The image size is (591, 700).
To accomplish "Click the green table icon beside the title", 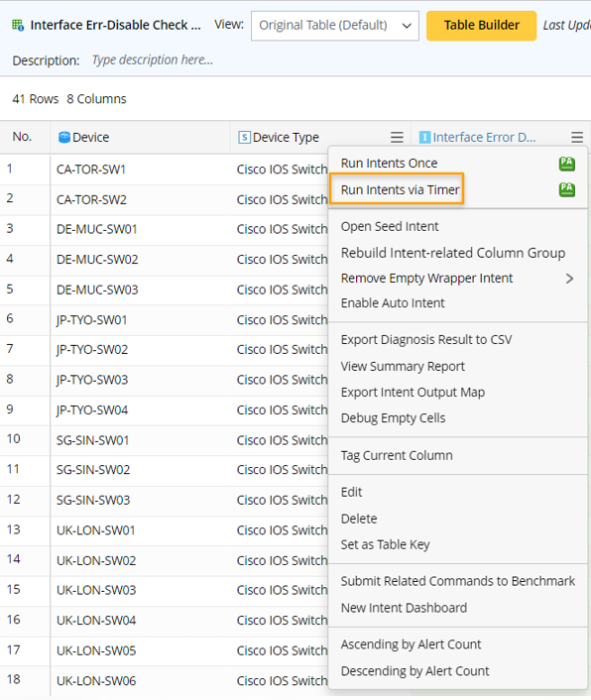I will pyautogui.click(x=18, y=25).
